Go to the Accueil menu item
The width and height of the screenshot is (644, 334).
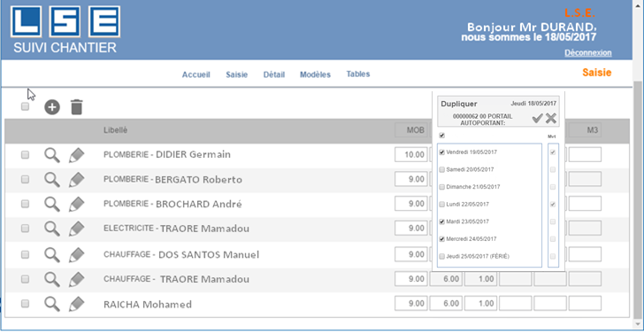(x=195, y=74)
